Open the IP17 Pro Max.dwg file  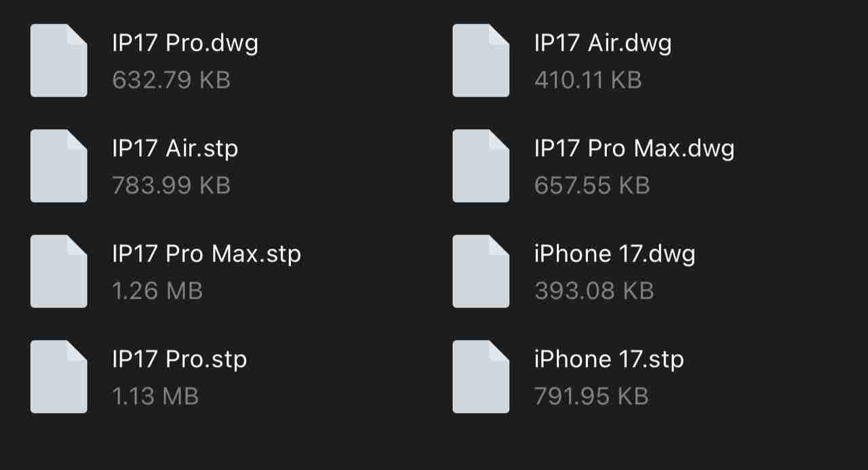(x=633, y=148)
